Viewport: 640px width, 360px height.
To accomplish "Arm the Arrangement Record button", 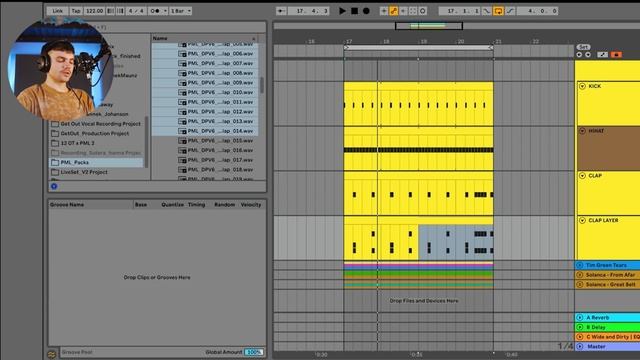I will [366, 11].
